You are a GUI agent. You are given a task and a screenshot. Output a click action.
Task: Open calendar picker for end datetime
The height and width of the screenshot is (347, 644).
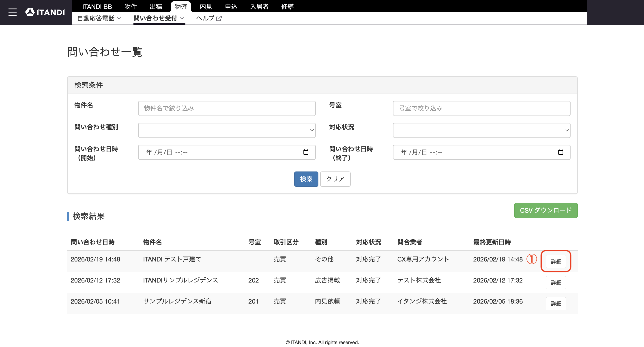click(x=560, y=152)
